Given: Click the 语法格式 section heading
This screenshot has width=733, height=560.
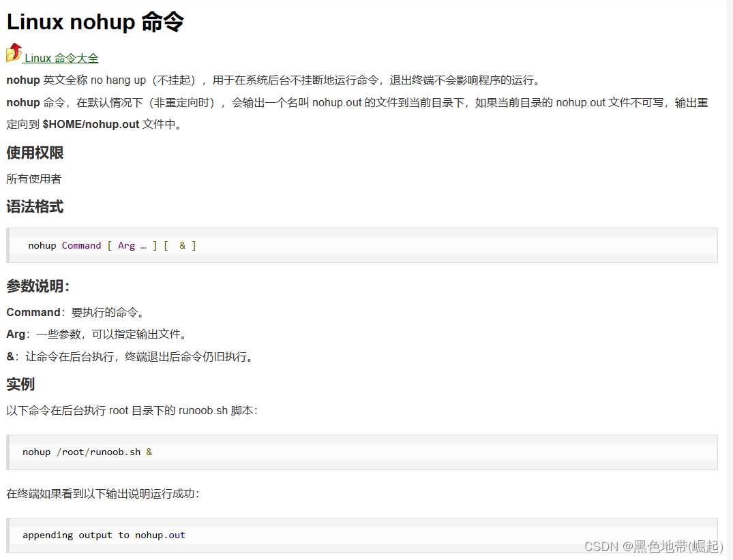Looking at the screenshot, I should pos(35,206).
